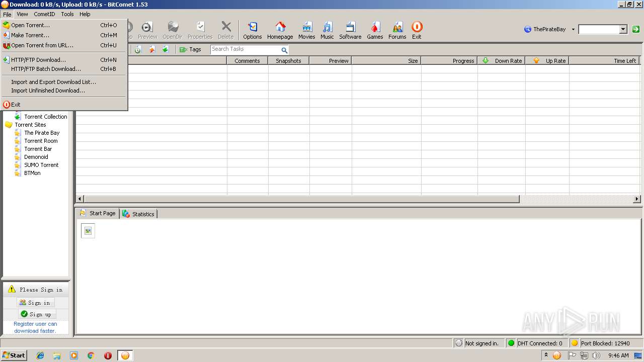Open the Music toolbar icon
The height and width of the screenshot is (362, 644).
pyautogui.click(x=327, y=30)
